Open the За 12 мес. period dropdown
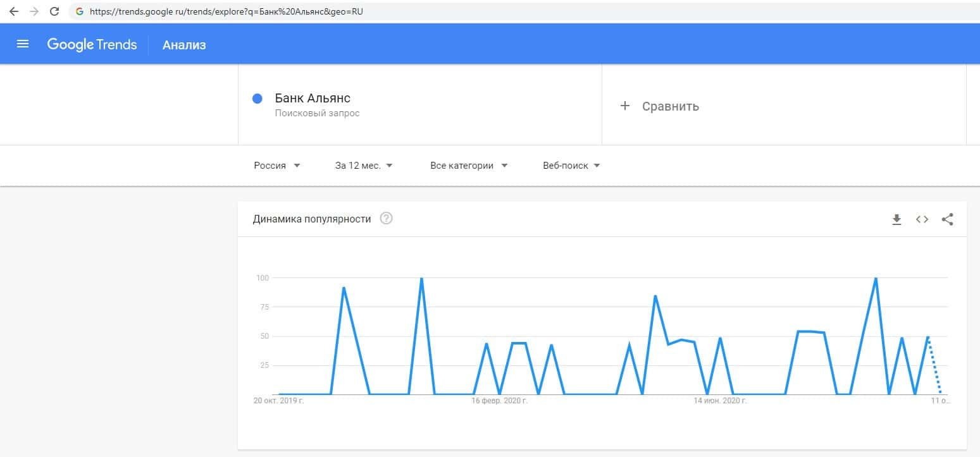The width and height of the screenshot is (980, 457). (364, 166)
